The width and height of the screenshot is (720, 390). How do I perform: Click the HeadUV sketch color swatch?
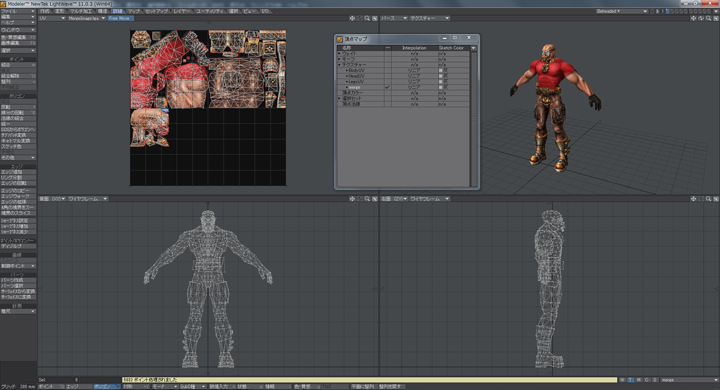coord(441,76)
